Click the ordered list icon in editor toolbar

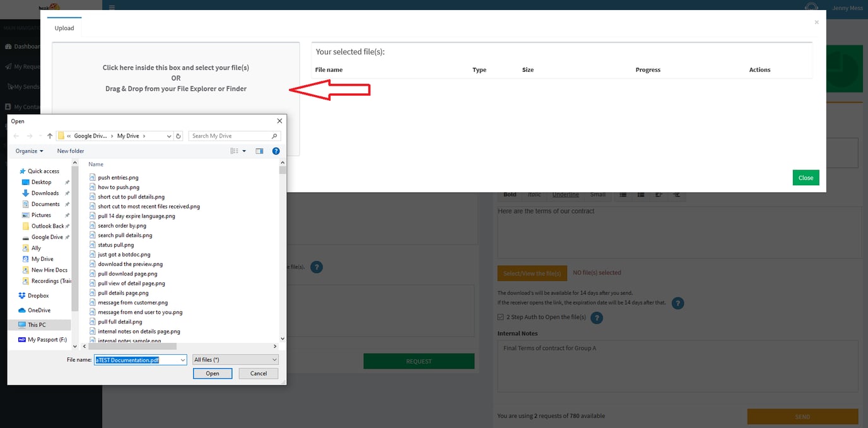640,195
